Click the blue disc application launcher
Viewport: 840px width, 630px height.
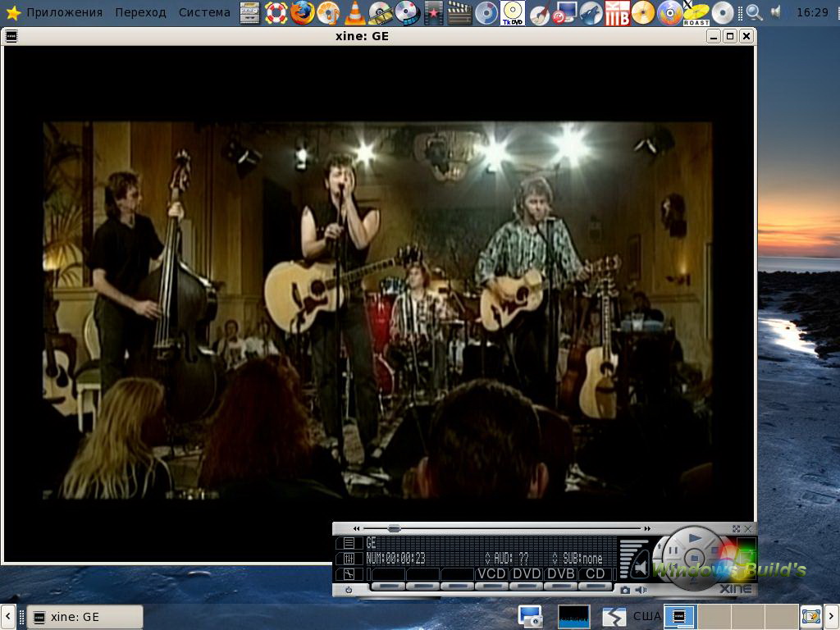tap(486, 13)
